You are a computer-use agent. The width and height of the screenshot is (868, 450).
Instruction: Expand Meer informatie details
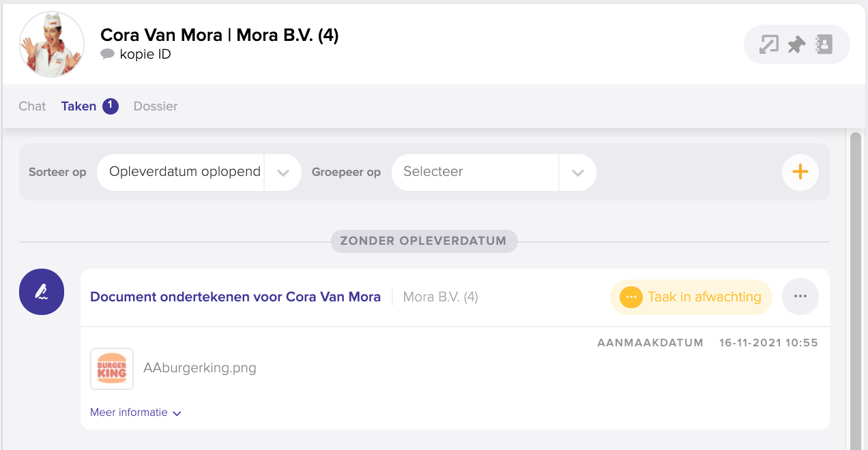[x=136, y=412]
